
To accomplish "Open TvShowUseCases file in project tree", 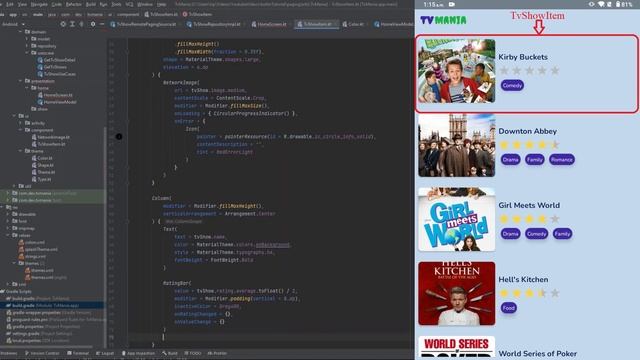I will (56, 74).
